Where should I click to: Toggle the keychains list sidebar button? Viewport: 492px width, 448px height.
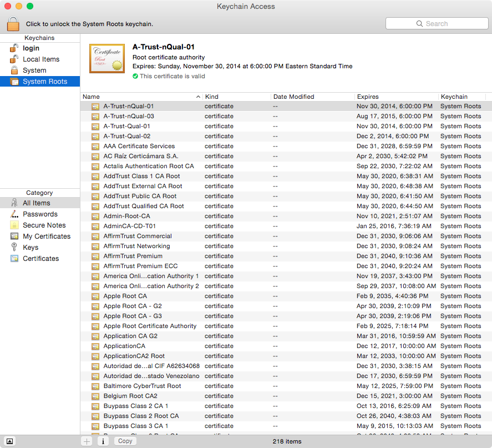[10, 441]
